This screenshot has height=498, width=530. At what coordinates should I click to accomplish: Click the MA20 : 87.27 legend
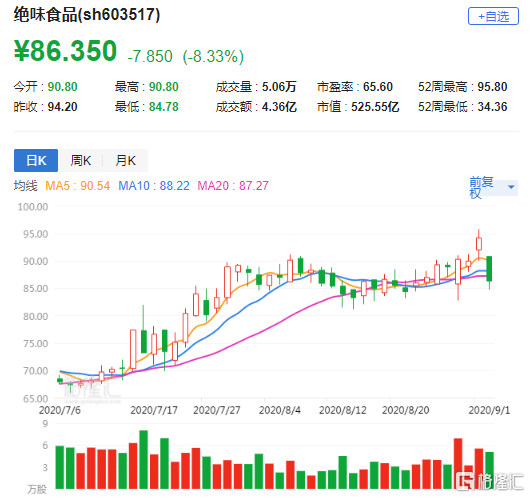(x=233, y=186)
